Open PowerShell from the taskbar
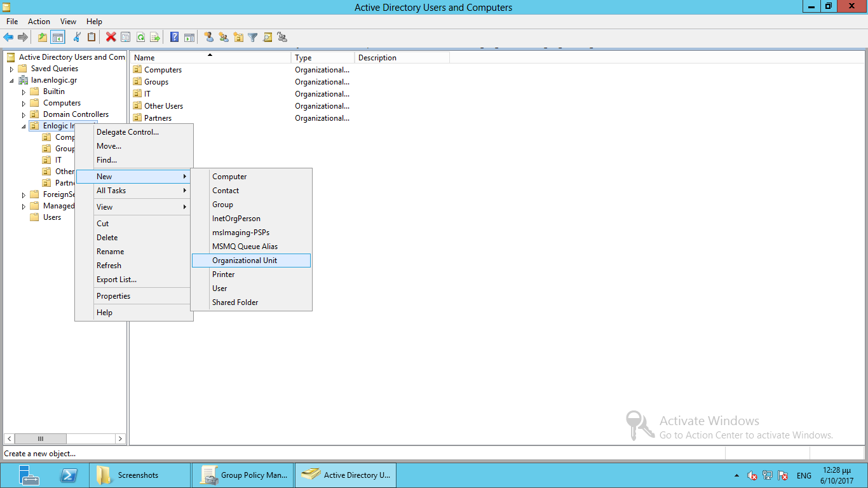Viewport: 868px width, 488px height. [69, 475]
